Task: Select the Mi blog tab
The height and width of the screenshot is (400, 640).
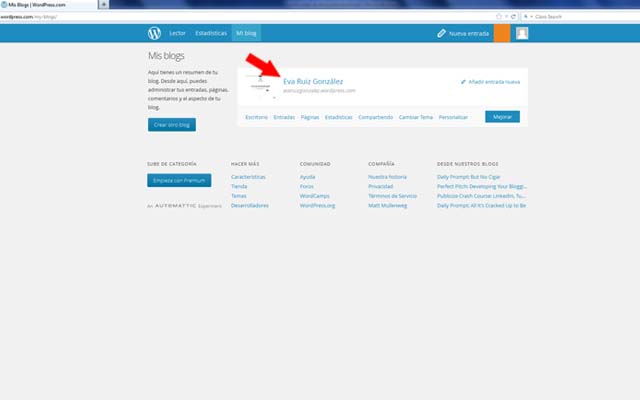Action: (246, 33)
